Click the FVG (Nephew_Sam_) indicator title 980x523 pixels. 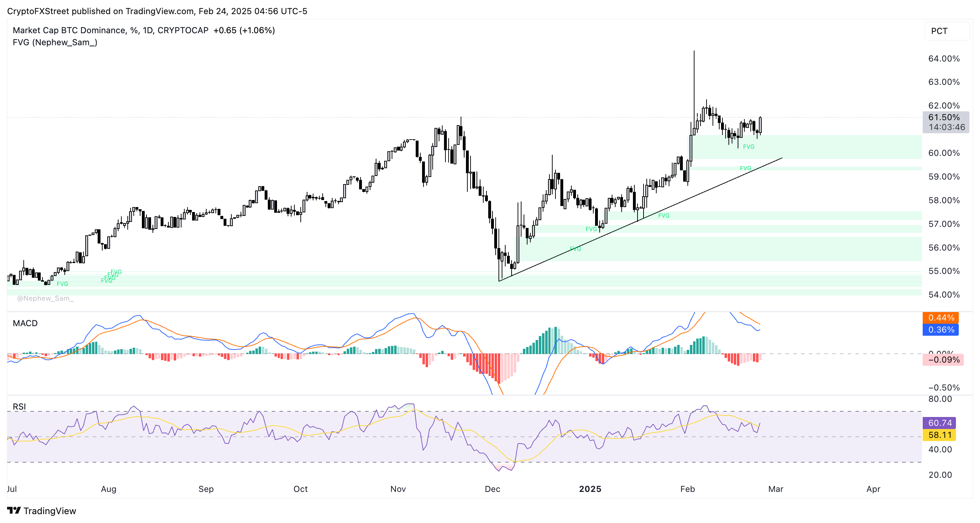55,42
